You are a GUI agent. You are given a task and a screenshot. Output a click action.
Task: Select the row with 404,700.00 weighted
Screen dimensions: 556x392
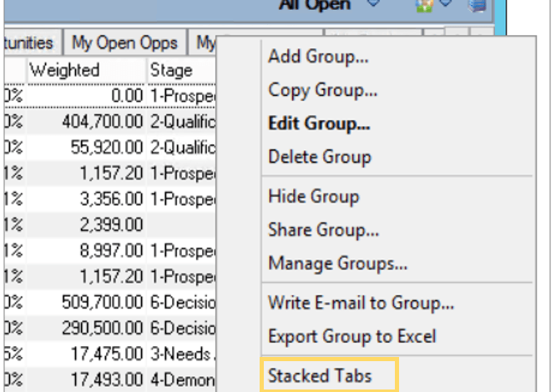pos(110,122)
